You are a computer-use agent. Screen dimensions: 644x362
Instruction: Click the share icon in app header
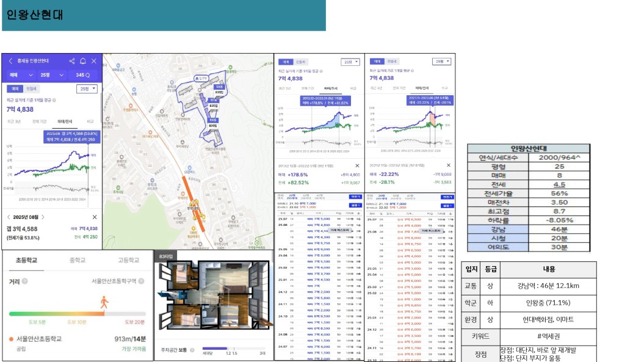(72, 61)
